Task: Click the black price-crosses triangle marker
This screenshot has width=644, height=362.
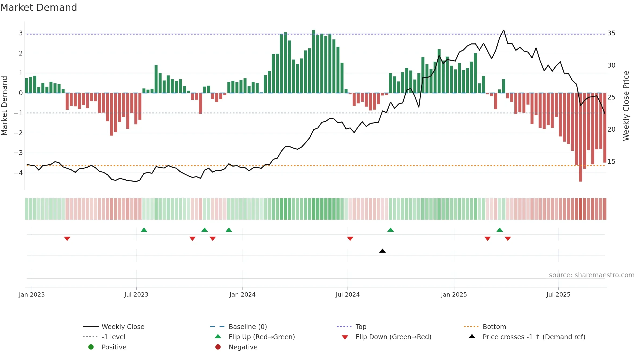Action: pos(382,251)
